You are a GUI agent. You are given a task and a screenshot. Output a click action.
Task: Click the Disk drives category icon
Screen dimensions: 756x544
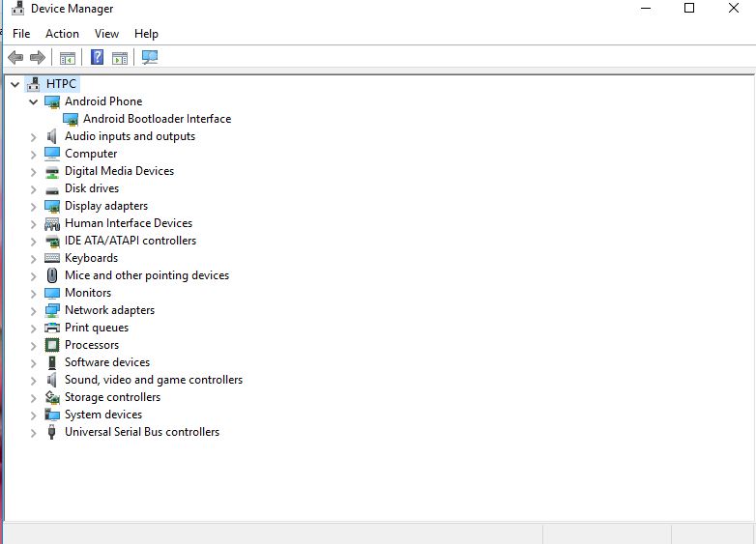point(52,188)
